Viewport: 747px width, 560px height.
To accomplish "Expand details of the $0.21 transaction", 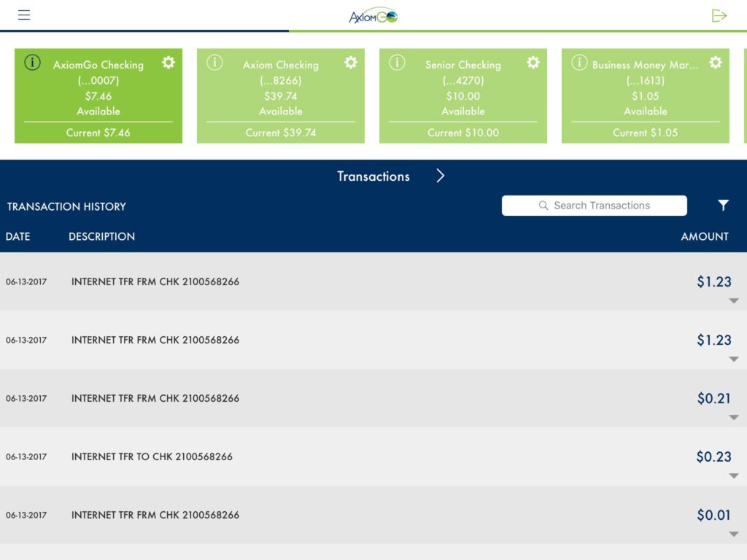I will [734, 418].
